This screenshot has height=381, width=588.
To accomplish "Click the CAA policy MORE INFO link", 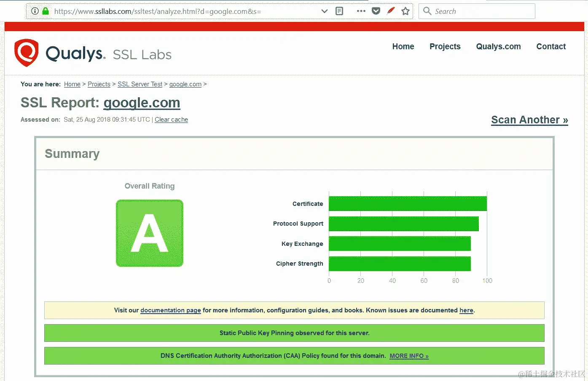I will click(409, 356).
